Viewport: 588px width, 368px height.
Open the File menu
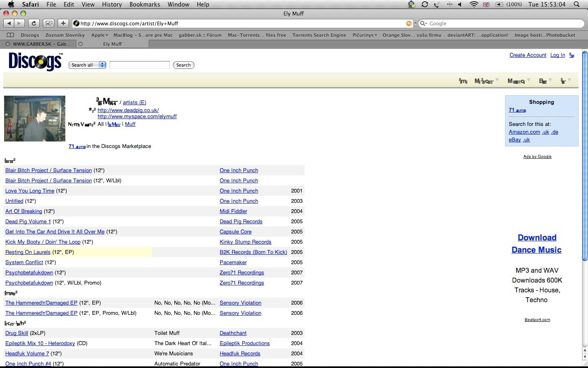click(51, 4)
